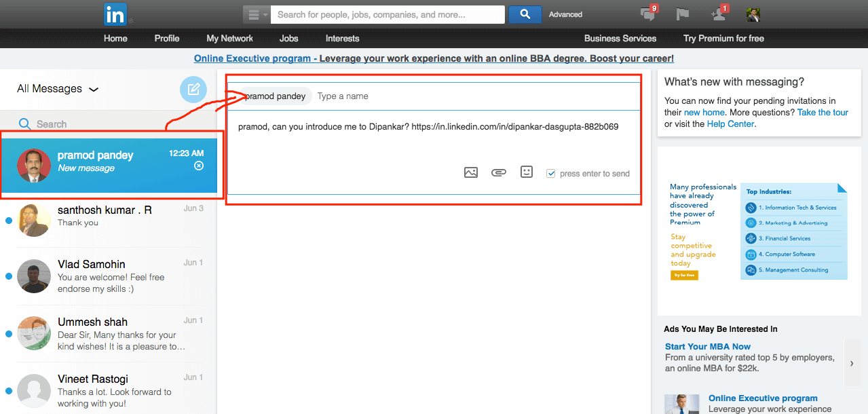Screen dimensions: 868x414
Task: Toggle the press enter to send checkbox
Action: (551, 174)
